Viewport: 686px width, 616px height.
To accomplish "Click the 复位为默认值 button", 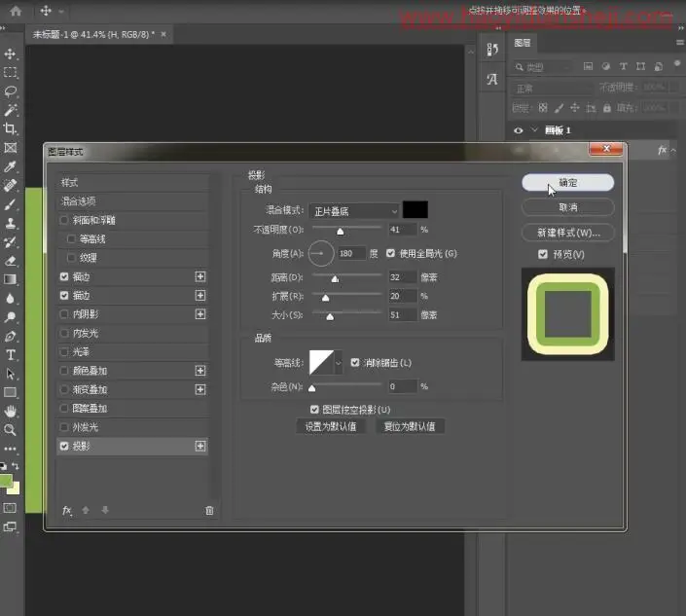I will point(410,426).
